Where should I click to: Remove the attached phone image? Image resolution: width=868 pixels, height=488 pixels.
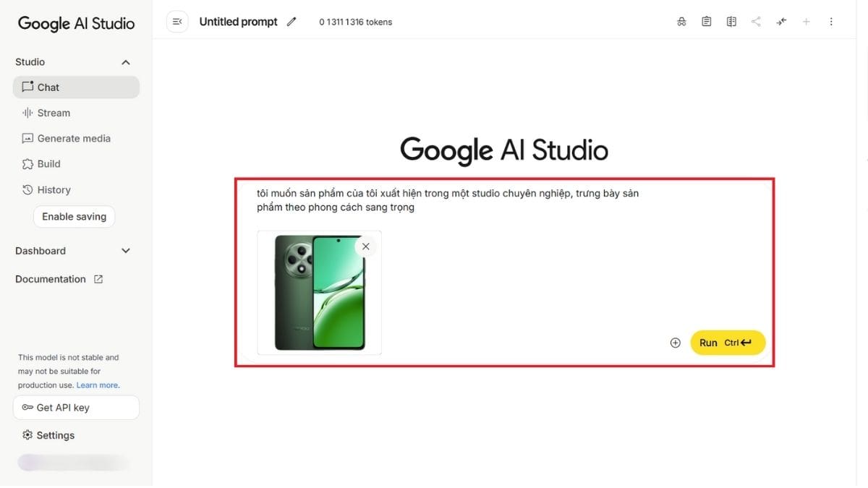(365, 247)
